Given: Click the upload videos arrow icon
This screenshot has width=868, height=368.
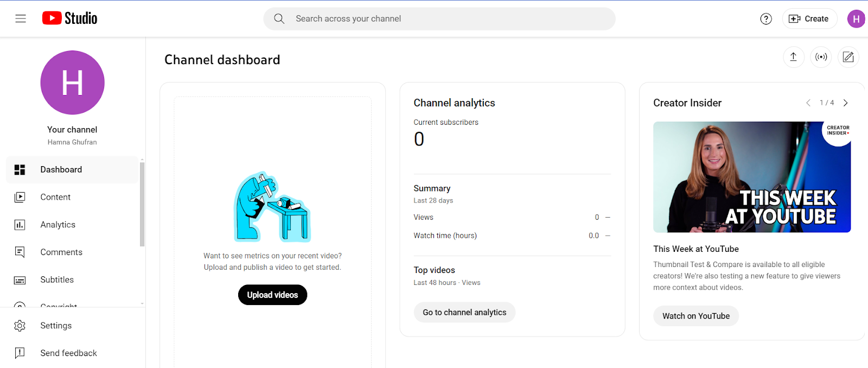Looking at the screenshot, I should [793, 57].
